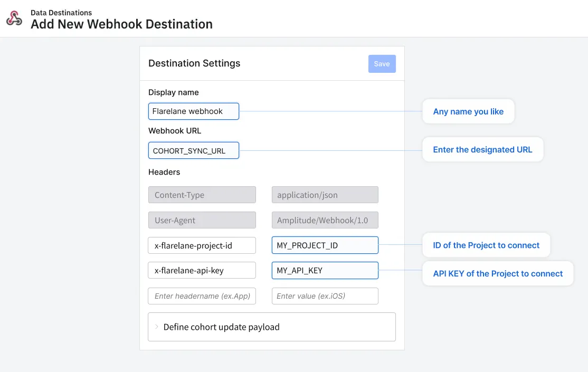
Task: Click the MY_PROJECT_ID value field
Action: pyautogui.click(x=325, y=245)
